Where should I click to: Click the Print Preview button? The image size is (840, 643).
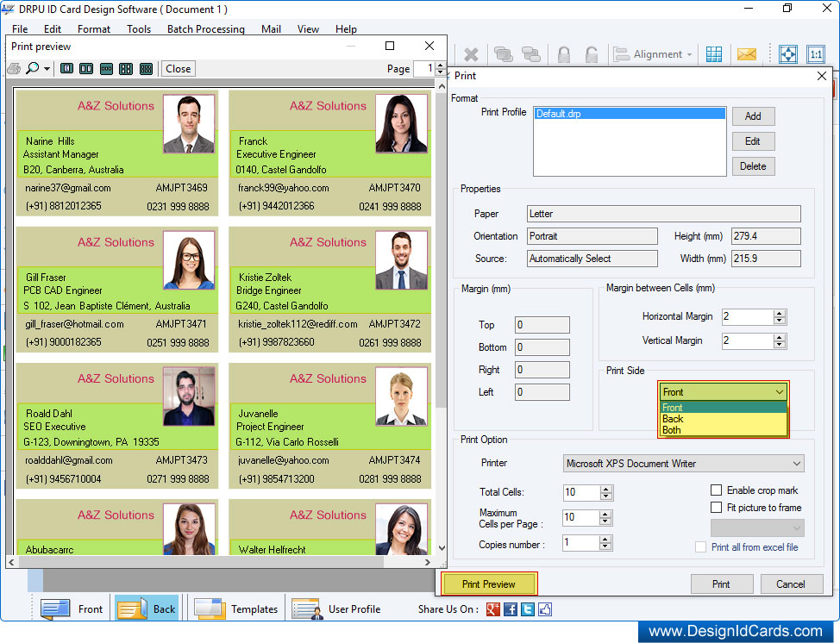coord(489,584)
